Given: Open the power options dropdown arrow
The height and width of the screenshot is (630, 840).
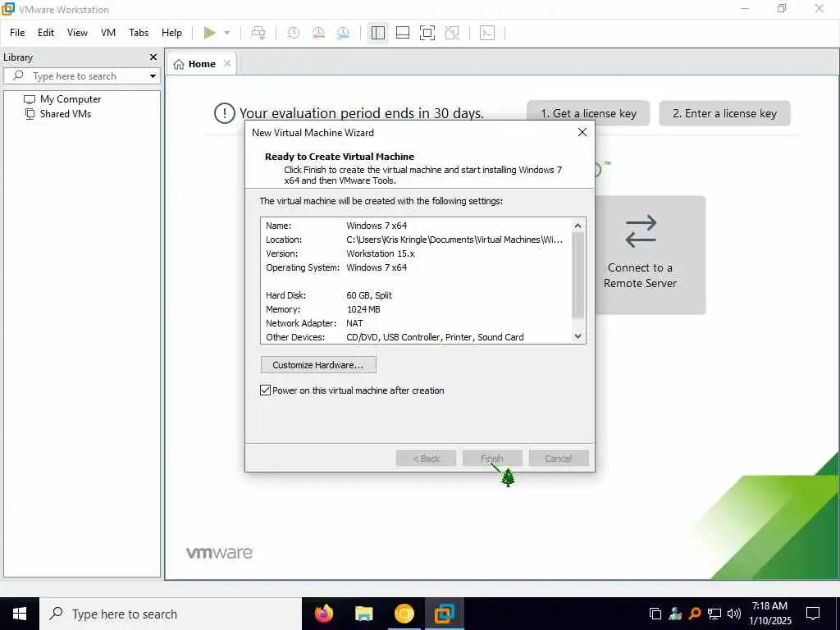Looking at the screenshot, I should coord(226,33).
